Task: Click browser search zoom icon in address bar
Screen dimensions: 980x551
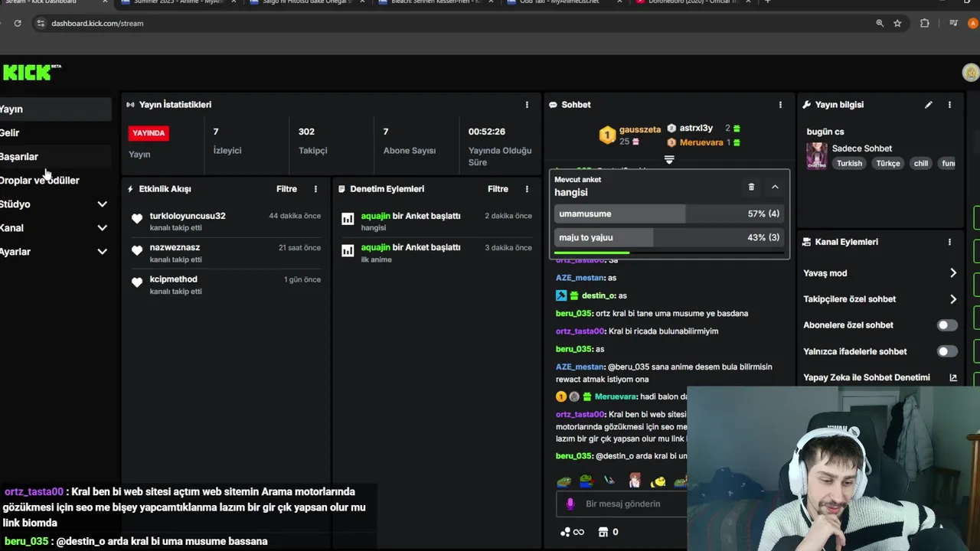Action: 880,23
